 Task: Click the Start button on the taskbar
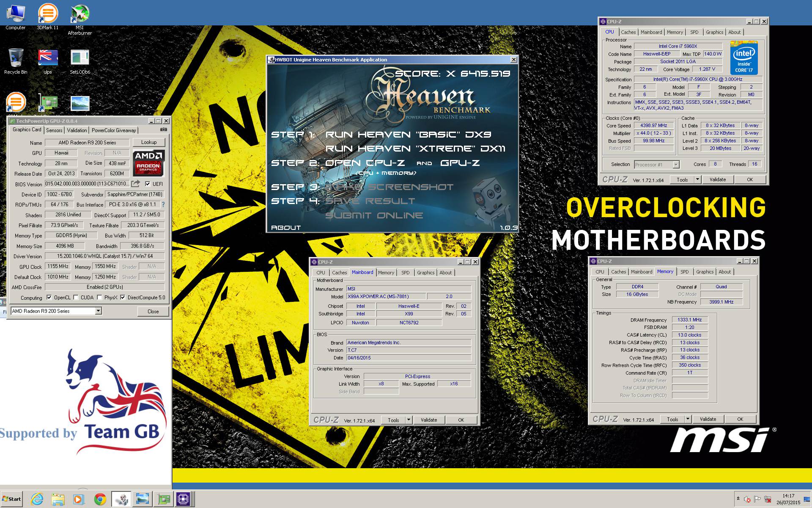click(x=12, y=499)
